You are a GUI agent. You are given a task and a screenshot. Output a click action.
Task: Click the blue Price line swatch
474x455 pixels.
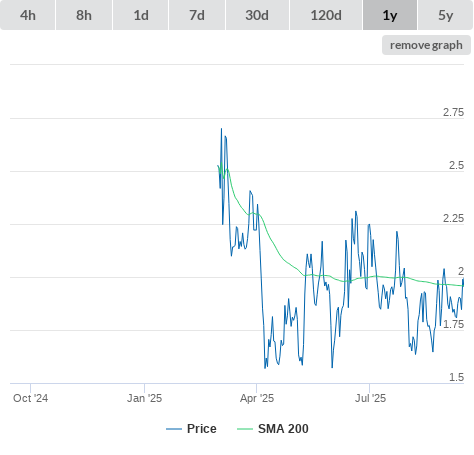tap(174, 429)
